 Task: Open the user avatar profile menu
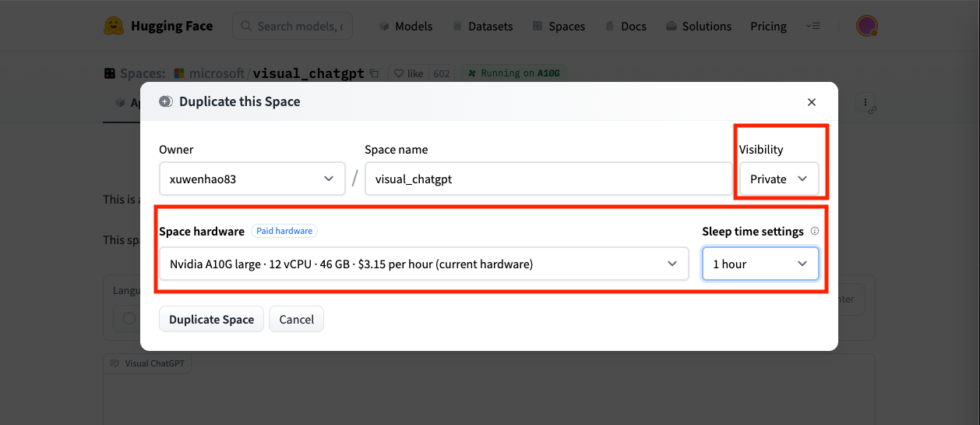click(x=866, y=26)
